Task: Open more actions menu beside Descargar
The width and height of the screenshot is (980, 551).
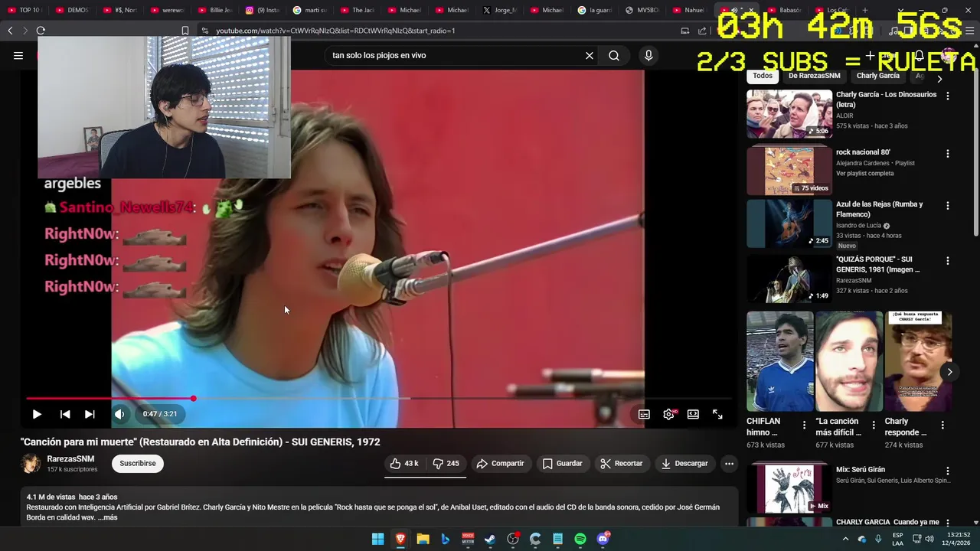Action: pyautogui.click(x=729, y=463)
